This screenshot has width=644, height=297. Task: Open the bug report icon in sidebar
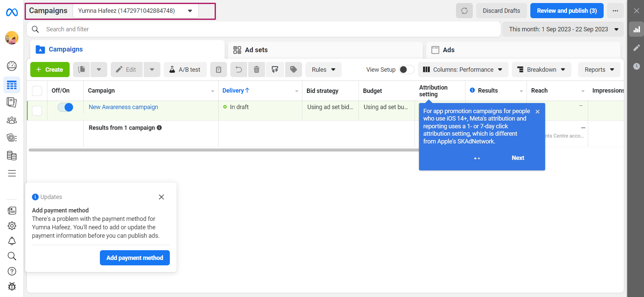(12, 287)
